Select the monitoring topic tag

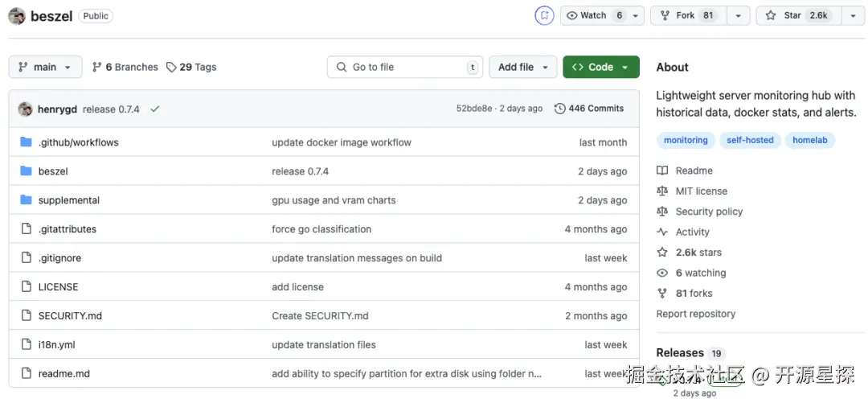[x=686, y=140]
